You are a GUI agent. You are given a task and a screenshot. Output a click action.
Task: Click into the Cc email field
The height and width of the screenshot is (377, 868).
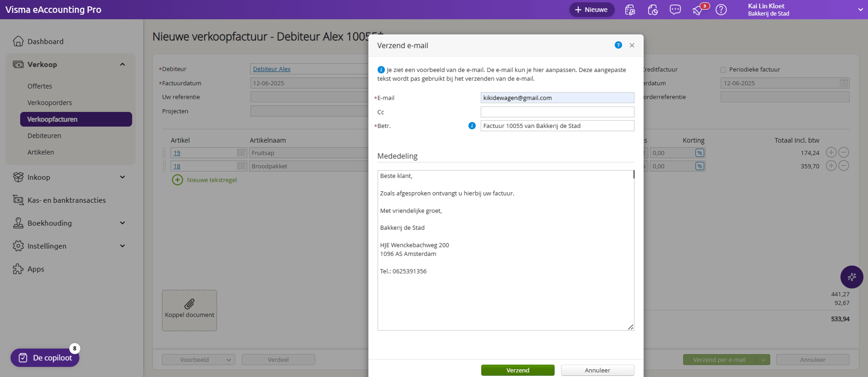(557, 112)
